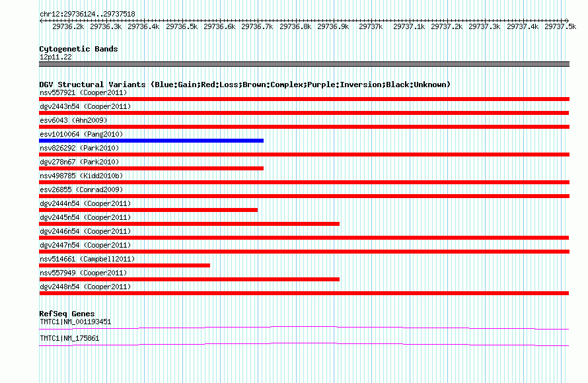This screenshot has width=588, height=383.
Task: Click the 29737.5k ruler tick label
Action: click(x=560, y=26)
